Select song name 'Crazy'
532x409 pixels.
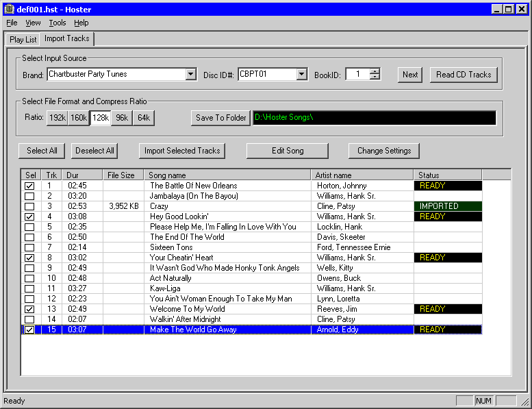point(159,206)
